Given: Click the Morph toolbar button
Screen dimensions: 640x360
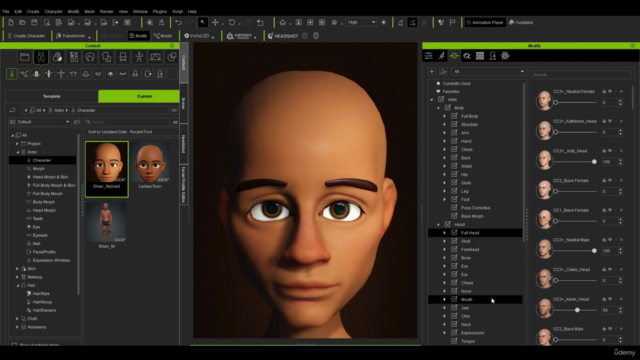Looking at the screenshot, I should tap(163, 36).
